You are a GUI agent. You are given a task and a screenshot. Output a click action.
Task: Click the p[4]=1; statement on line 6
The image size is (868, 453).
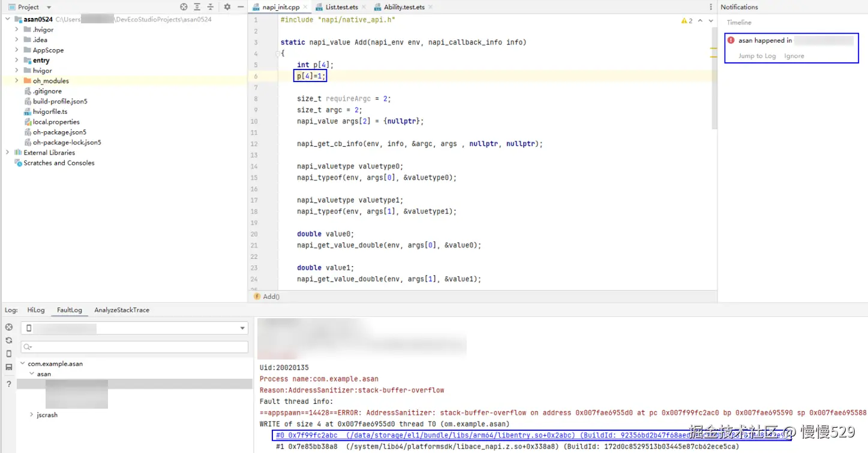click(311, 76)
